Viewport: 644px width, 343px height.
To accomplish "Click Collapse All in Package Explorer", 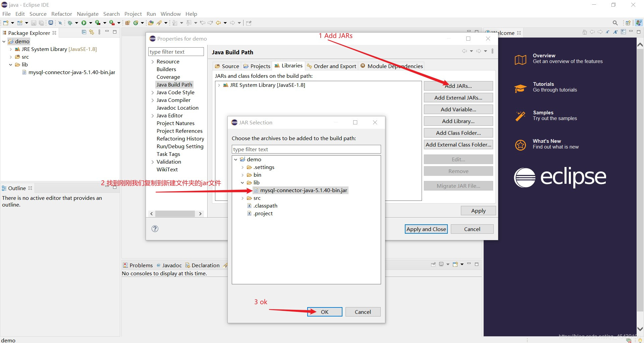I will 84,32.
